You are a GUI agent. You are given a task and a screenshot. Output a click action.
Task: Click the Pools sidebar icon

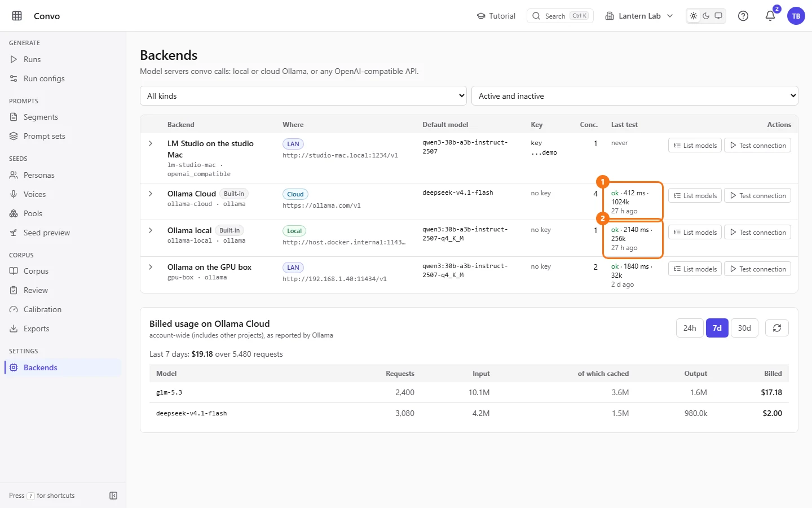point(14,213)
